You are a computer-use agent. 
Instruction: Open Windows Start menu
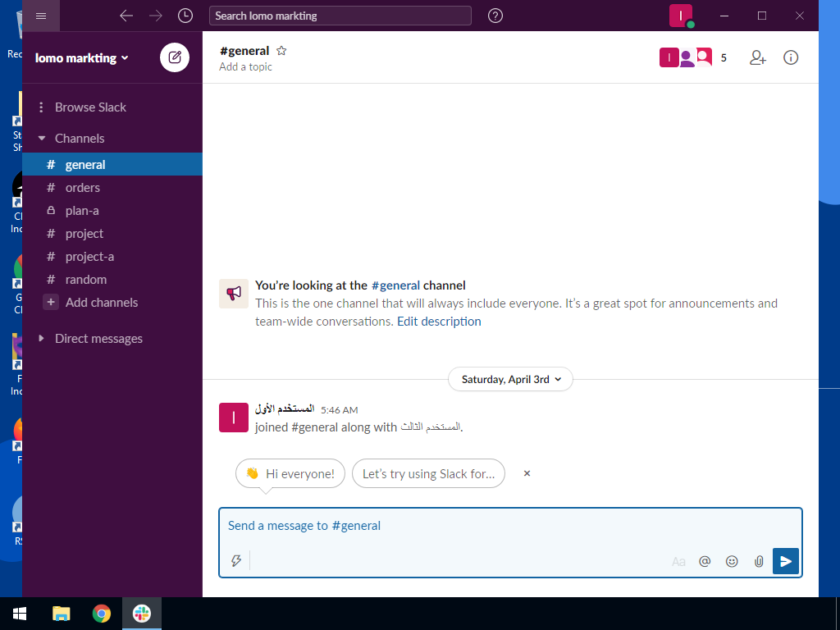click(20, 614)
